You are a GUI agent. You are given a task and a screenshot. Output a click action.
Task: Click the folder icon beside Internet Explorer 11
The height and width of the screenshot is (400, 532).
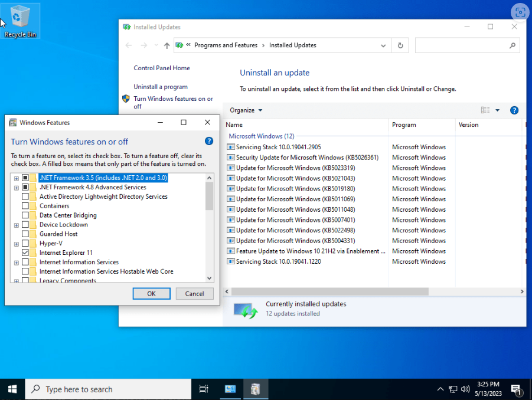[x=33, y=253]
